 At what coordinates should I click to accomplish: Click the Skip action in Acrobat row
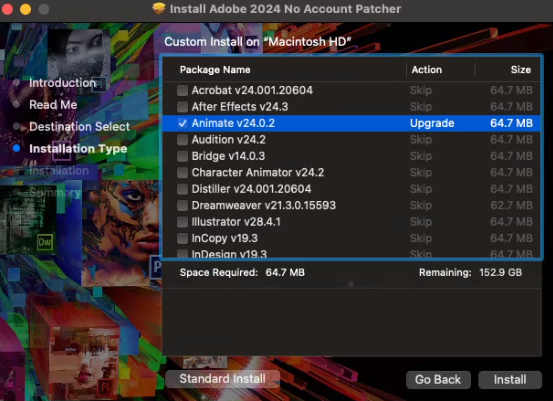[x=421, y=90]
